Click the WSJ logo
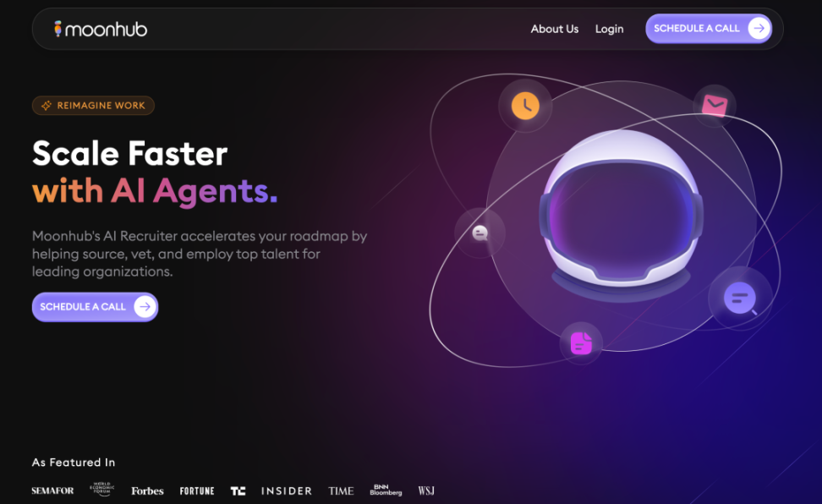822x504 pixels. 426,490
